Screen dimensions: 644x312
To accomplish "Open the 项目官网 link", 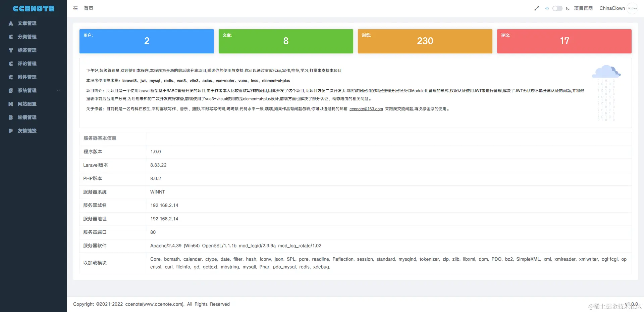I will pyautogui.click(x=583, y=8).
